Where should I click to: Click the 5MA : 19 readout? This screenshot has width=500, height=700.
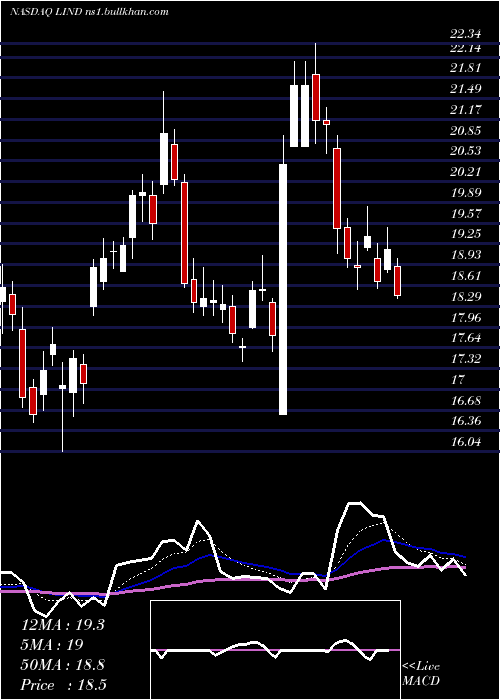coord(52,645)
